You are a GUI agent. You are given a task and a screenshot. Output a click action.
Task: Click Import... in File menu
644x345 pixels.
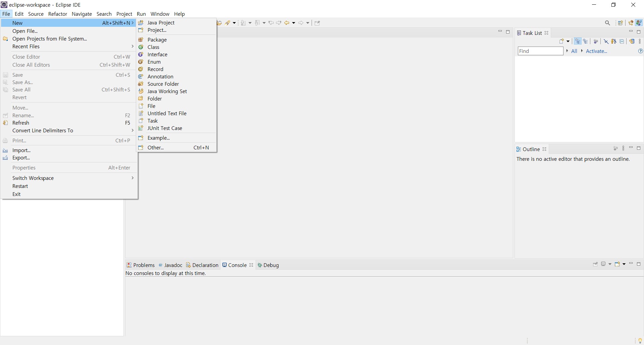pyautogui.click(x=69, y=150)
